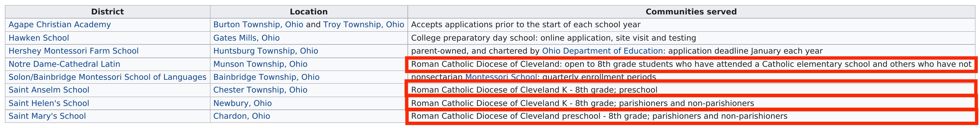Follow Huntsburg Township, Ohio link

tap(265, 51)
